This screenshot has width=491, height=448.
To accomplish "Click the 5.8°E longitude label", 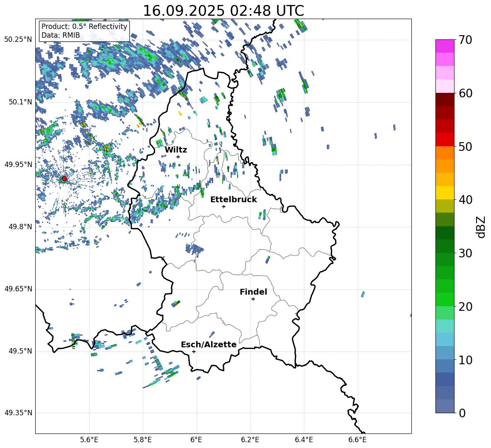I will pyautogui.click(x=143, y=440).
